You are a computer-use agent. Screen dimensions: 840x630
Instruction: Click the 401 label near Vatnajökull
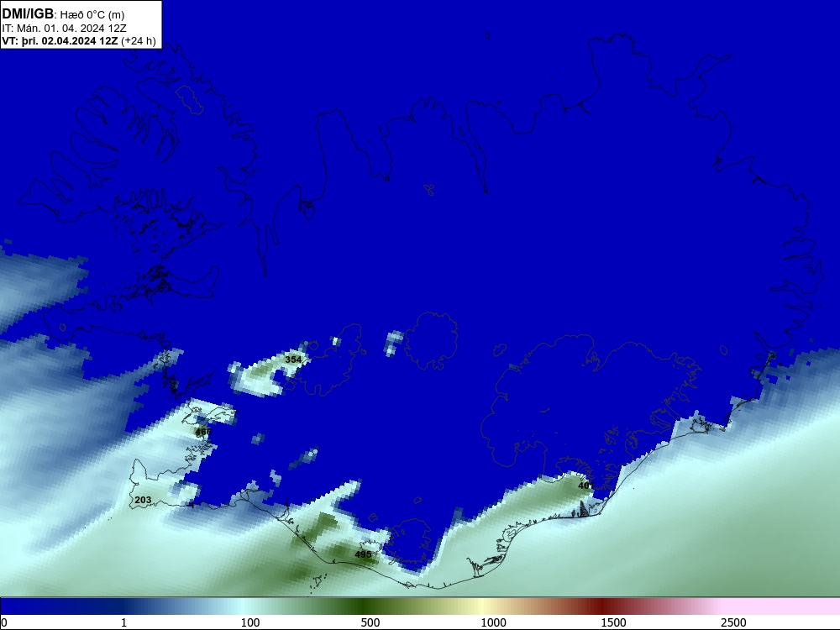coord(586,486)
